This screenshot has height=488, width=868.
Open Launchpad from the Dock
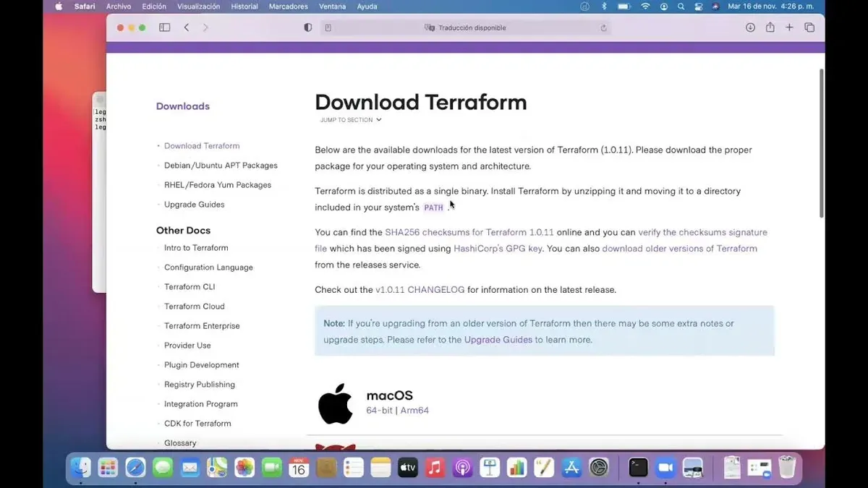(109, 468)
